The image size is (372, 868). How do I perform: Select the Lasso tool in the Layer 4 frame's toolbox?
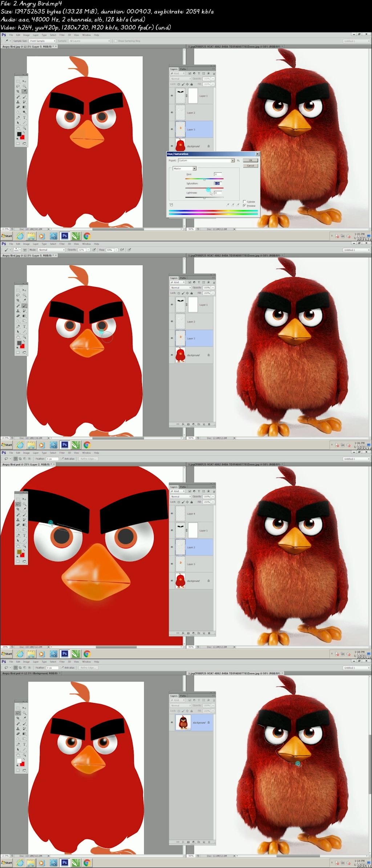tap(18, 504)
